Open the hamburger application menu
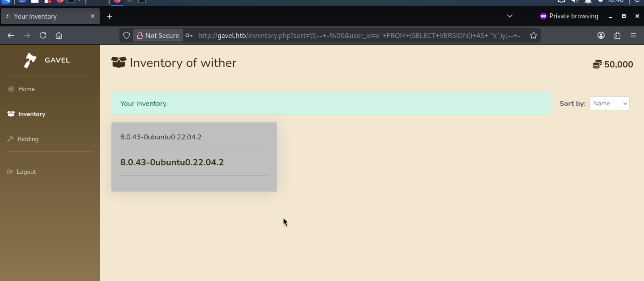The image size is (644, 281). pyautogui.click(x=633, y=36)
